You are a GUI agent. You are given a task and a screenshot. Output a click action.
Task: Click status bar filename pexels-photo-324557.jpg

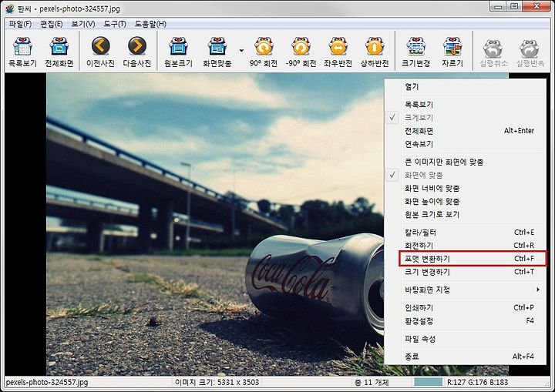tap(47, 382)
